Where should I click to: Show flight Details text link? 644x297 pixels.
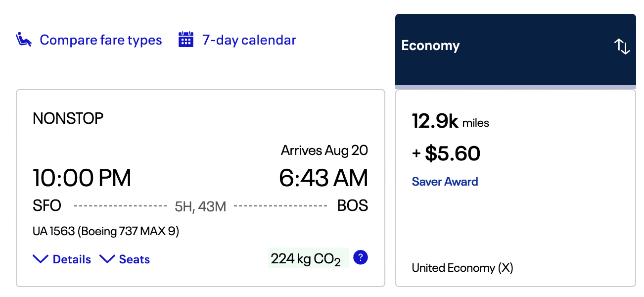point(72,259)
